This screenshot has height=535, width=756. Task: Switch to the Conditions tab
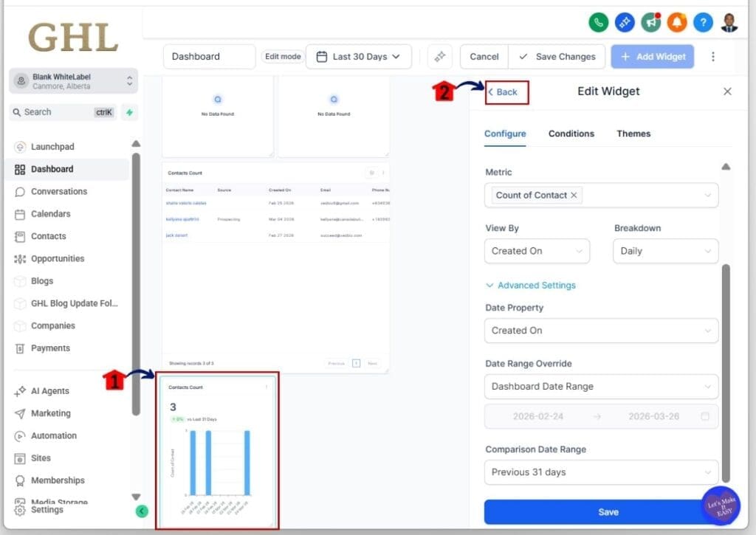click(x=571, y=134)
